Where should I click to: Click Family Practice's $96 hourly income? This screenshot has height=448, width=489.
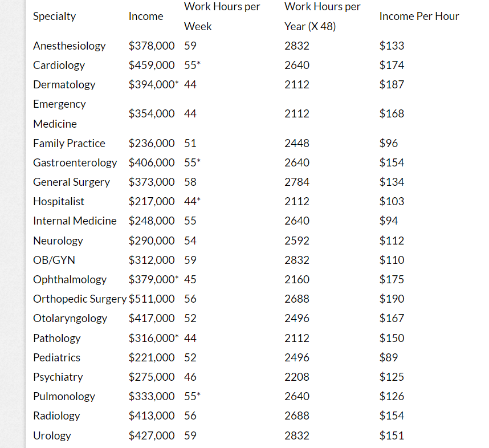(389, 143)
